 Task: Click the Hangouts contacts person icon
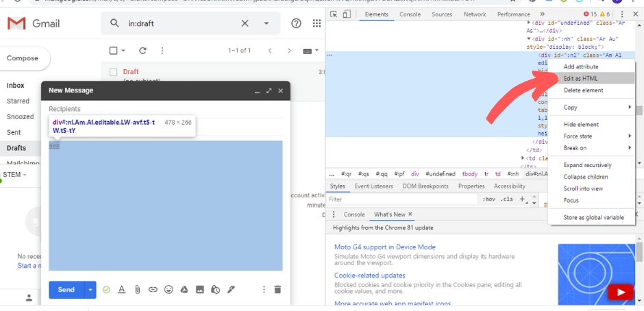pyautogui.click(x=29, y=297)
